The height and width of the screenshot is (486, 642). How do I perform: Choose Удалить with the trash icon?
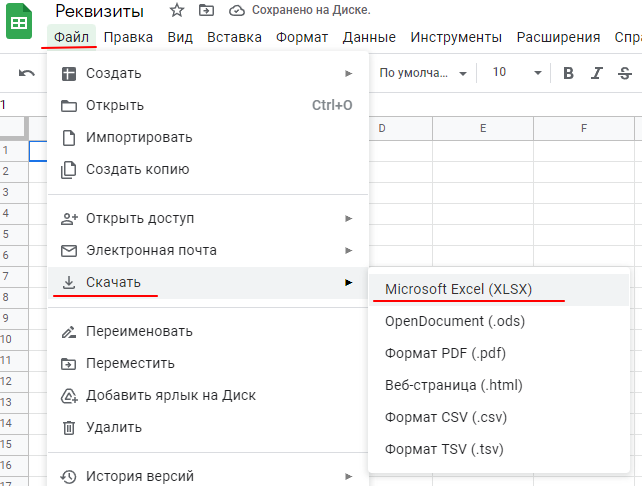pyautogui.click(x=208, y=427)
